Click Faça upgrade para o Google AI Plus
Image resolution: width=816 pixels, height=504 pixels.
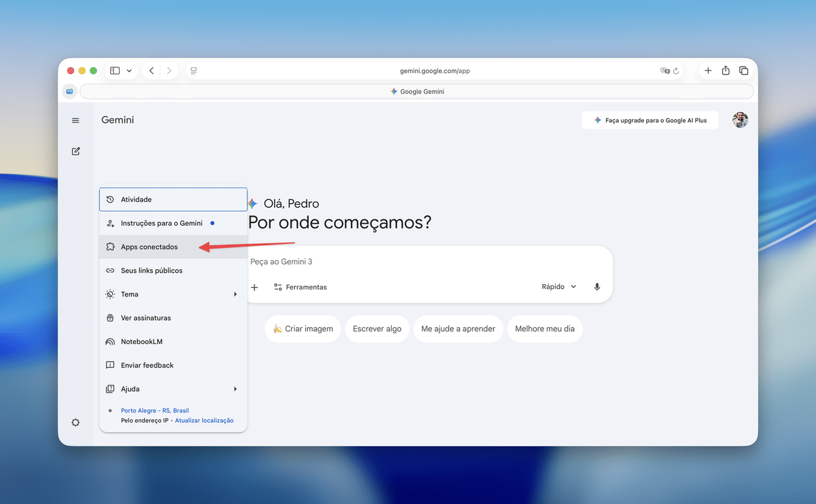[650, 120]
